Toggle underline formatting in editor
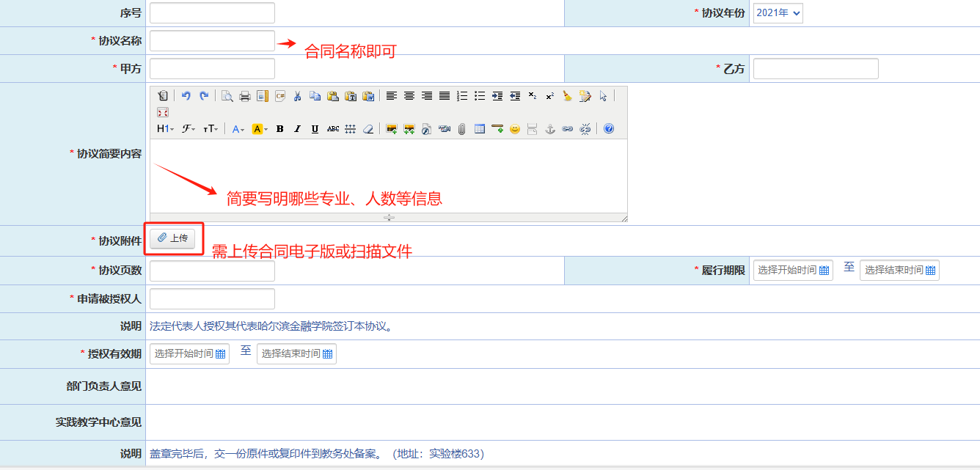This screenshot has width=980, height=470. 315,129
